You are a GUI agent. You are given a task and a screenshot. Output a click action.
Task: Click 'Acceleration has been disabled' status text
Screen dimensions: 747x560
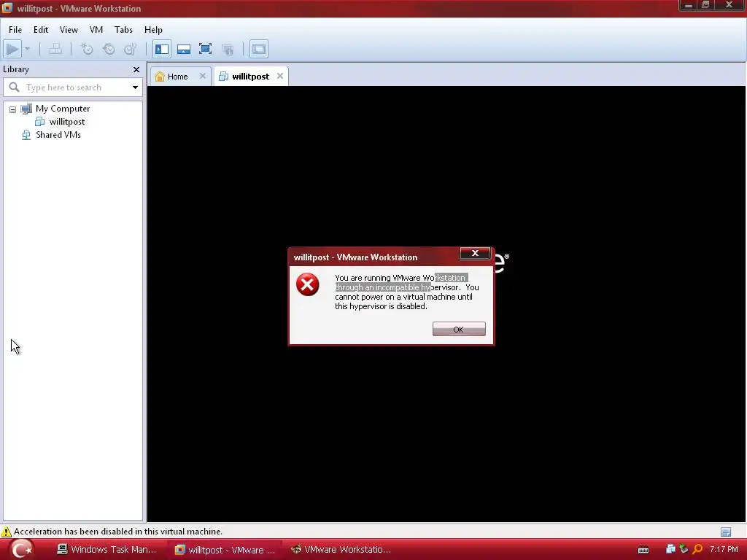pyautogui.click(x=117, y=532)
